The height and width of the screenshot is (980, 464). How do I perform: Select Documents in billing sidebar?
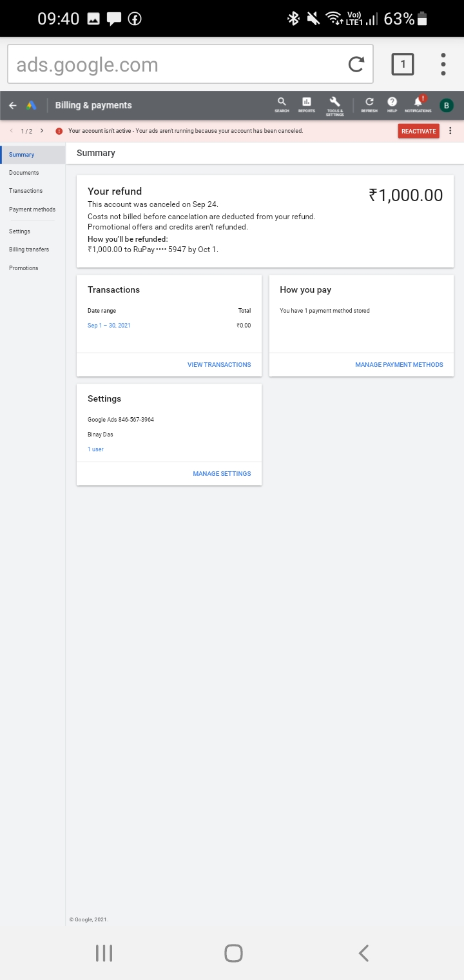24,173
